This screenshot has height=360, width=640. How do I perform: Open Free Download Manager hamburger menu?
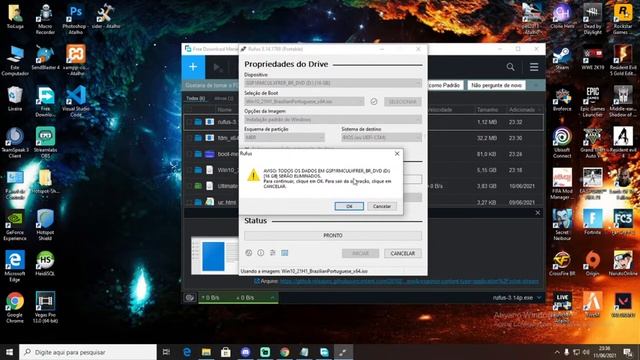click(534, 67)
